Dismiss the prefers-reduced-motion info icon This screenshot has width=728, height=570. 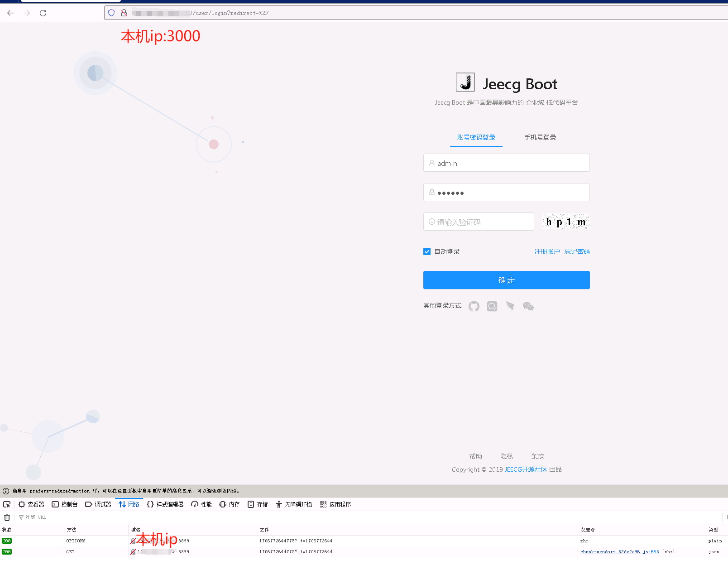[x=6, y=491]
